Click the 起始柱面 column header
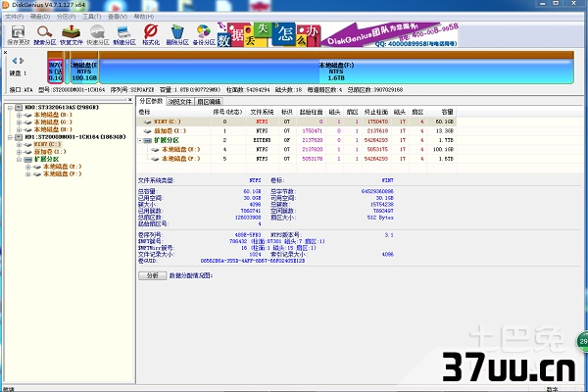Viewport: 588px width, 392px height. click(x=311, y=112)
